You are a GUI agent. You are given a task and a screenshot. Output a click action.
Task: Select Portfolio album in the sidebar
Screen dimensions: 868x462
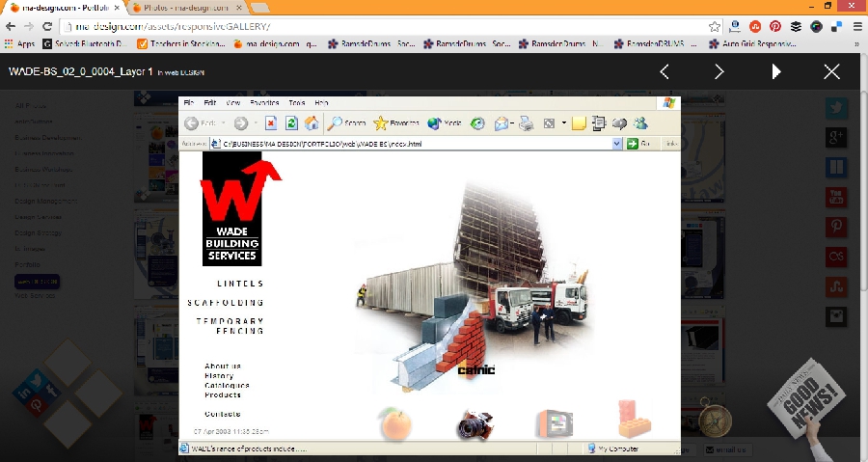28,264
